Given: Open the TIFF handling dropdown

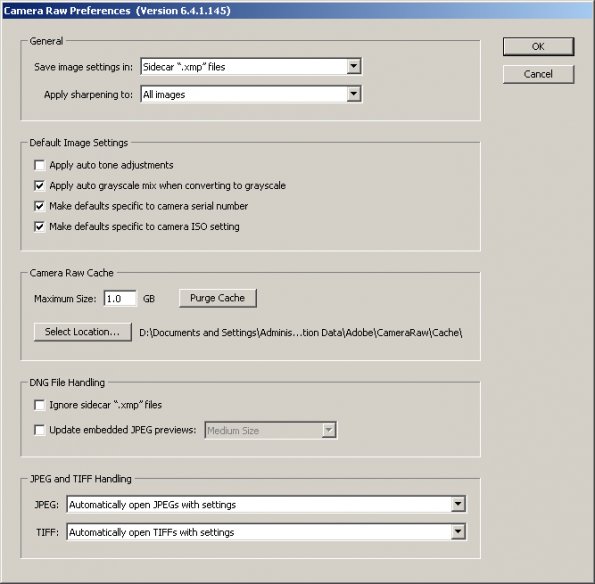Looking at the screenshot, I should 266,532.
